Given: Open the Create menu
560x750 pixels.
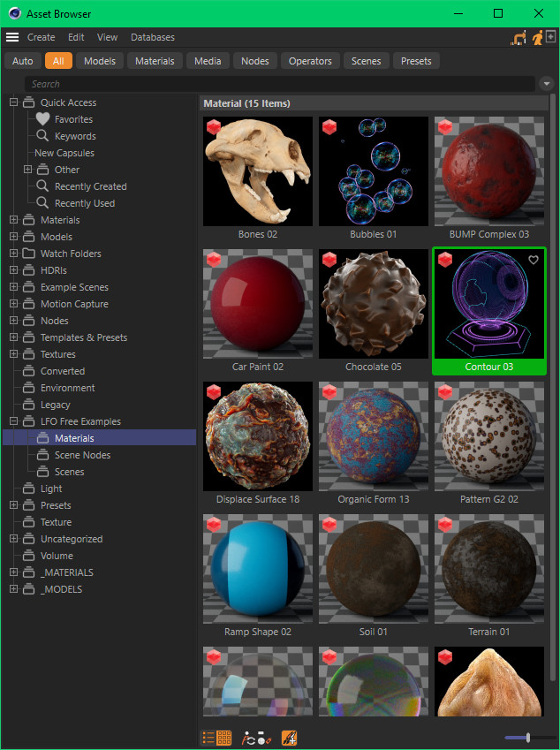Looking at the screenshot, I should click(42, 37).
